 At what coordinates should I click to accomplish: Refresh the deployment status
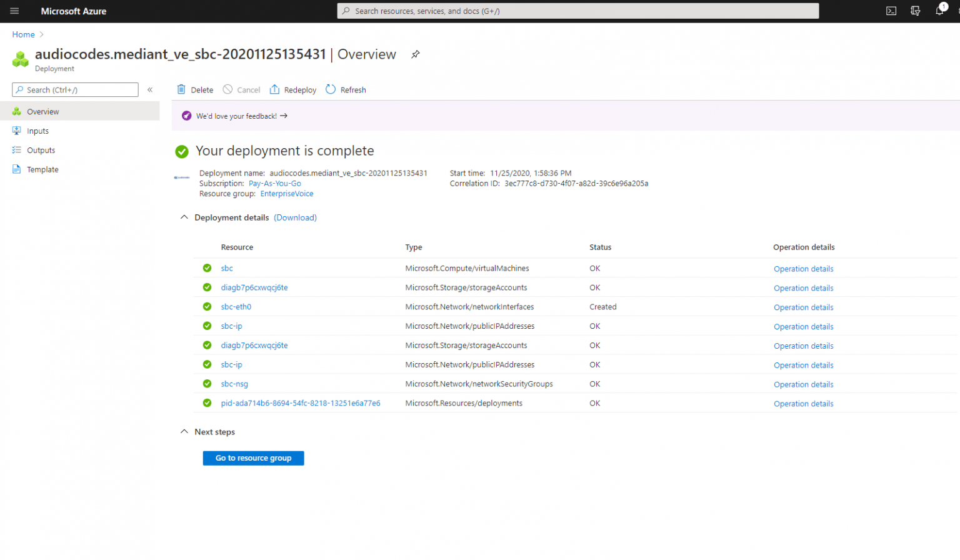pos(345,89)
